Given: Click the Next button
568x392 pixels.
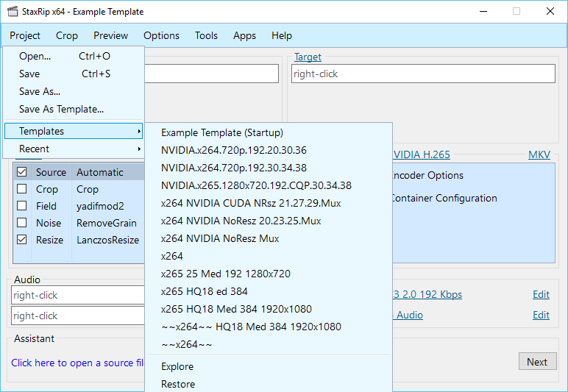Looking at the screenshot, I should pyautogui.click(x=537, y=362).
